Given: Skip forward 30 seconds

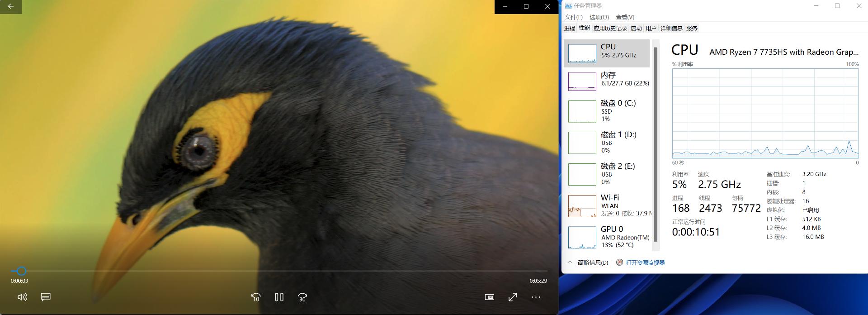Looking at the screenshot, I should click(x=302, y=297).
